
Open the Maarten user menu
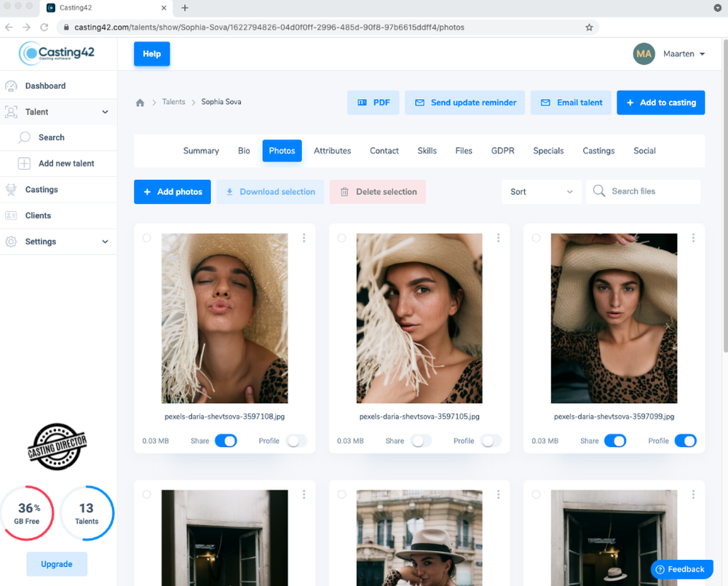tap(684, 54)
